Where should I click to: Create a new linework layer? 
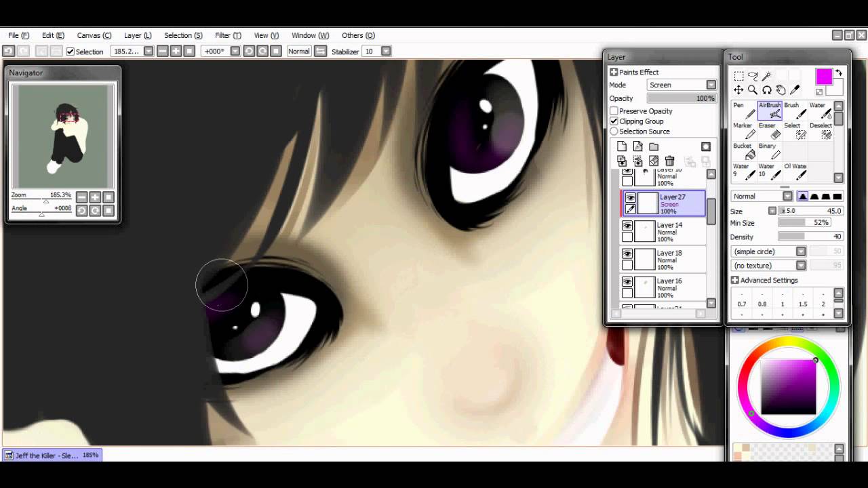coord(637,146)
